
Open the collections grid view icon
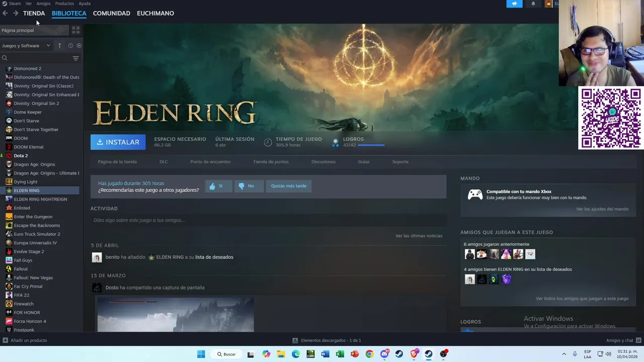pyautogui.click(x=75, y=30)
